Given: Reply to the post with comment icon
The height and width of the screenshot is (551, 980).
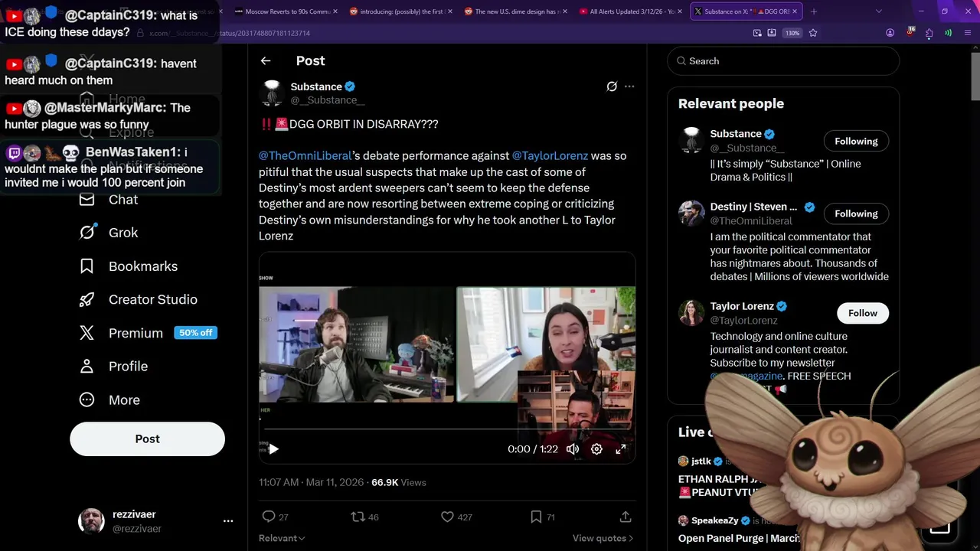Looking at the screenshot, I should pyautogui.click(x=269, y=517).
